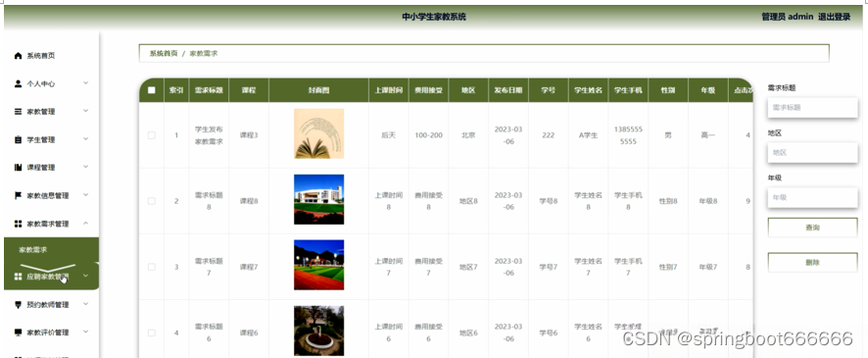This screenshot has width=868, height=358.
Task: Expand the 应聘家教管理 chevron
Action: click(x=86, y=276)
